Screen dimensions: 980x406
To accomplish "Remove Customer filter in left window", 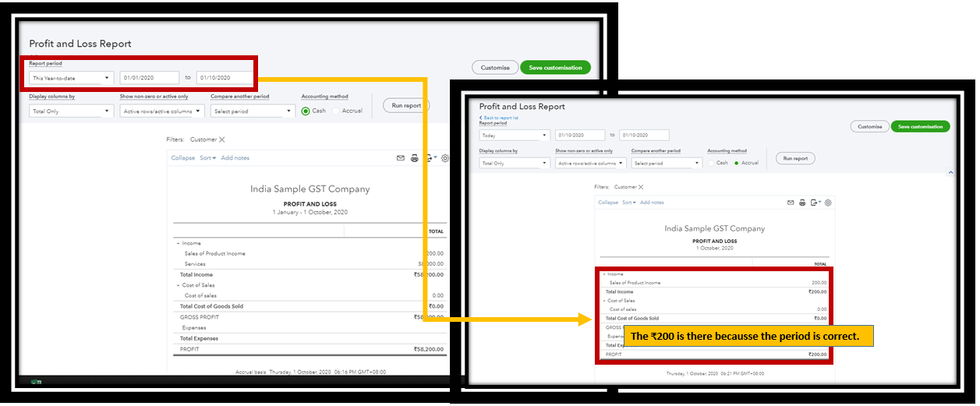I will [x=221, y=139].
